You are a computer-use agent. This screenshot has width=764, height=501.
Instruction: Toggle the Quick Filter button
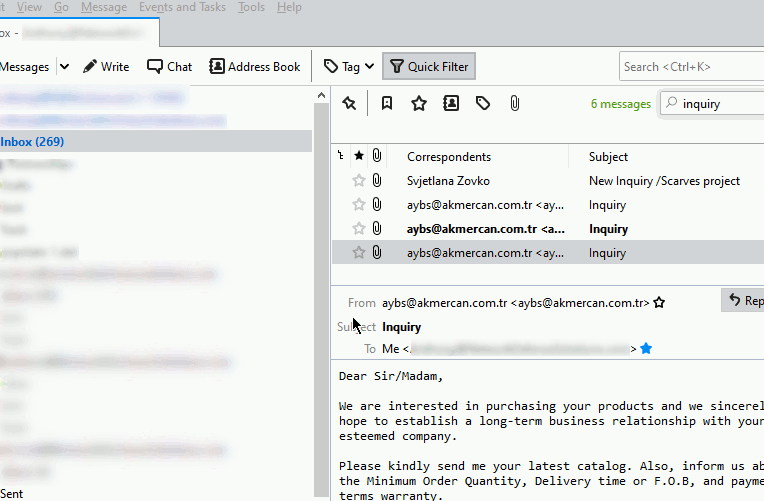click(429, 67)
